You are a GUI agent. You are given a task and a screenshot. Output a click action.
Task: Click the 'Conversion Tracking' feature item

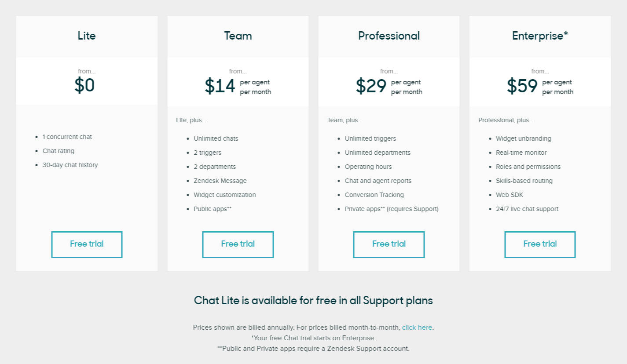tap(374, 195)
